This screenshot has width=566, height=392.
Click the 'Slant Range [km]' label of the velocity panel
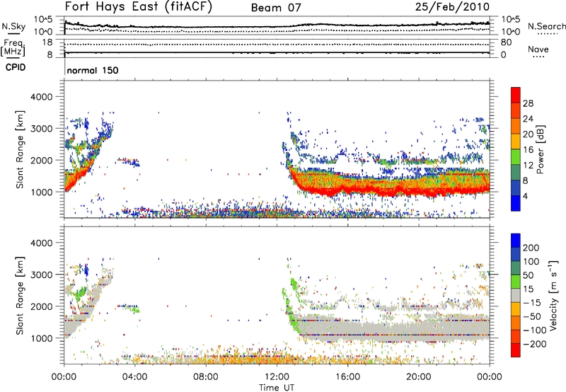tap(20, 295)
